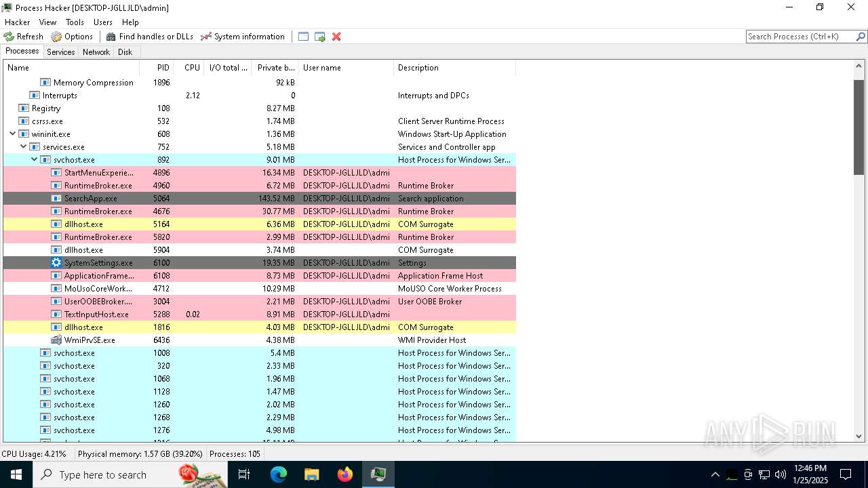The width and height of the screenshot is (868, 488).
Task: Open the Tools menu
Action: pos(75,22)
